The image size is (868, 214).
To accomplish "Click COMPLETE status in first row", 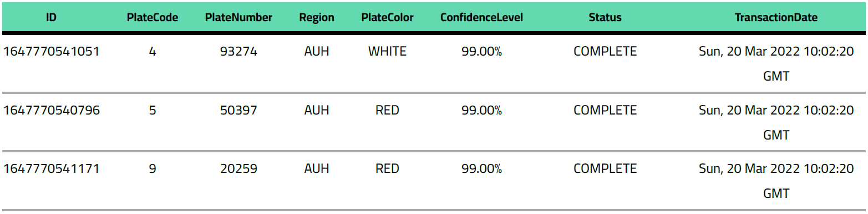I will 605,52.
